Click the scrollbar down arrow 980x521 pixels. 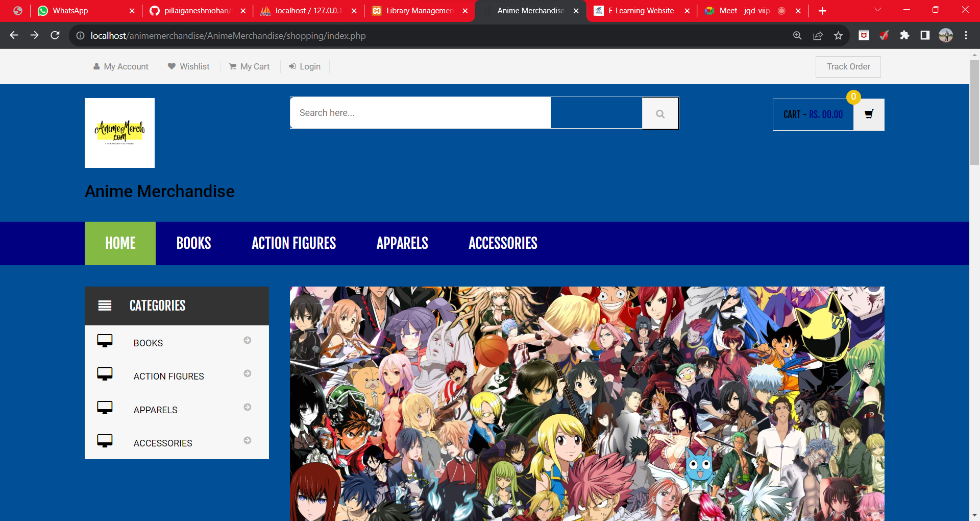(974, 515)
